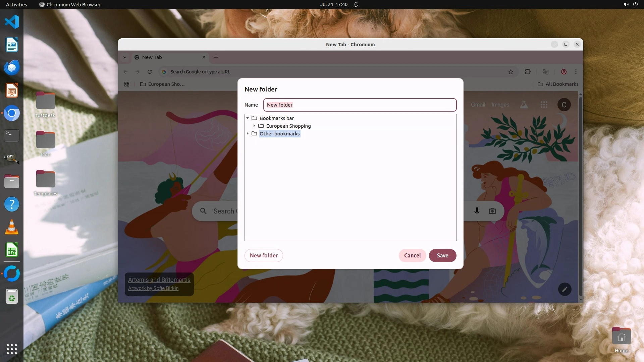Click the reload page icon
Viewport: 644px width, 362px height.
tap(150, 72)
